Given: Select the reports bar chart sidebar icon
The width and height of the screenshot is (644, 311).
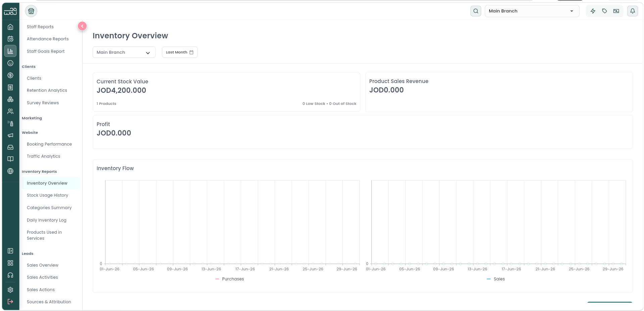Looking at the screenshot, I should 10,51.
